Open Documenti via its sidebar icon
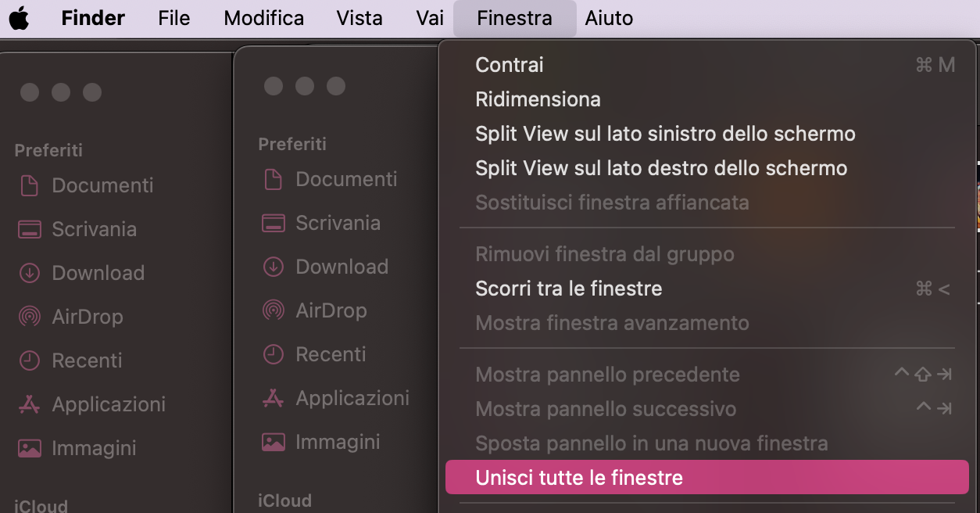 [x=30, y=185]
